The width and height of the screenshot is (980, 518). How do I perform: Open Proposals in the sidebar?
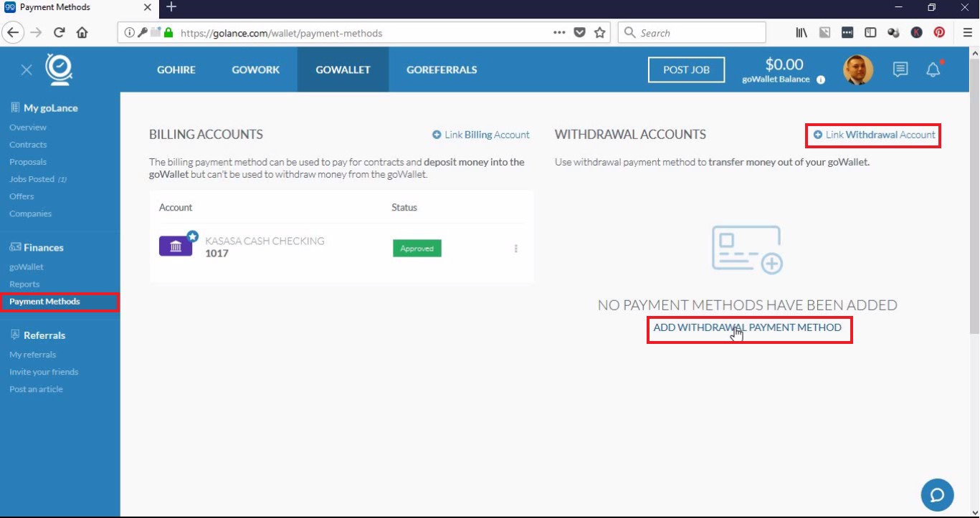[x=28, y=162]
